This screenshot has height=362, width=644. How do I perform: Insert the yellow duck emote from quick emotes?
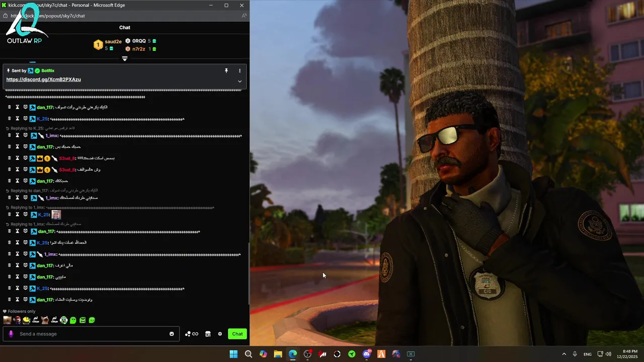pyautogui.click(x=26, y=320)
